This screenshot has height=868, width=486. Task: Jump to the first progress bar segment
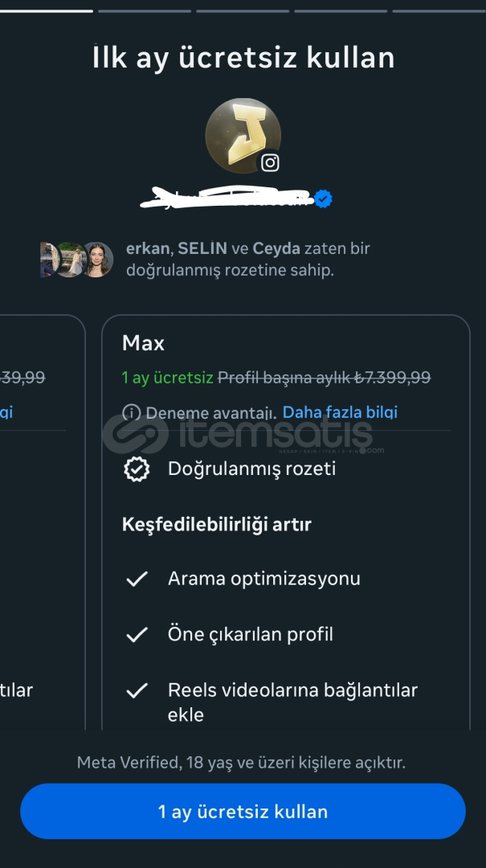click(47, 10)
